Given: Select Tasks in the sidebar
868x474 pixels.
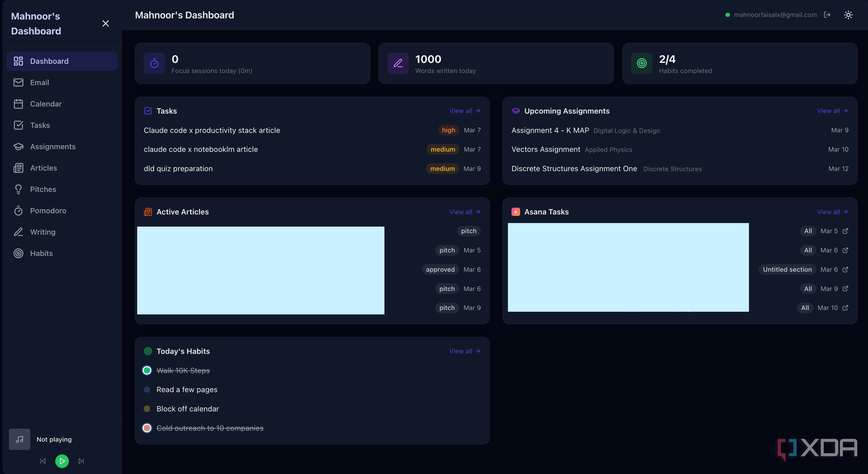Looking at the screenshot, I should (x=62, y=125).
